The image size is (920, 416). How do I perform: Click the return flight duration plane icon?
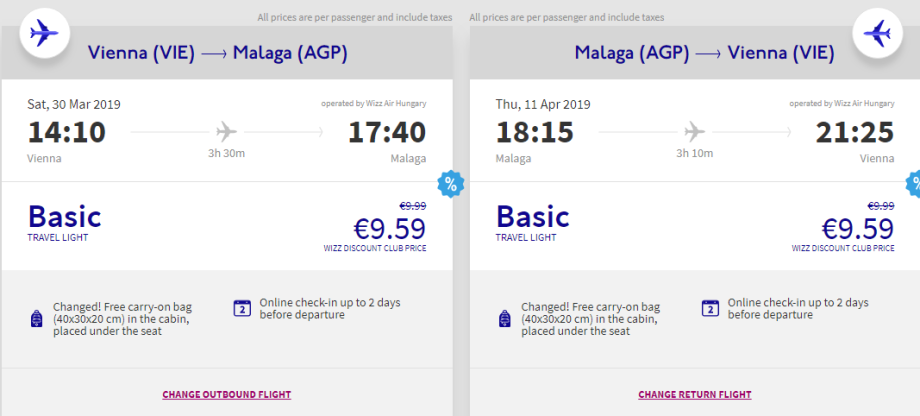click(695, 131)
